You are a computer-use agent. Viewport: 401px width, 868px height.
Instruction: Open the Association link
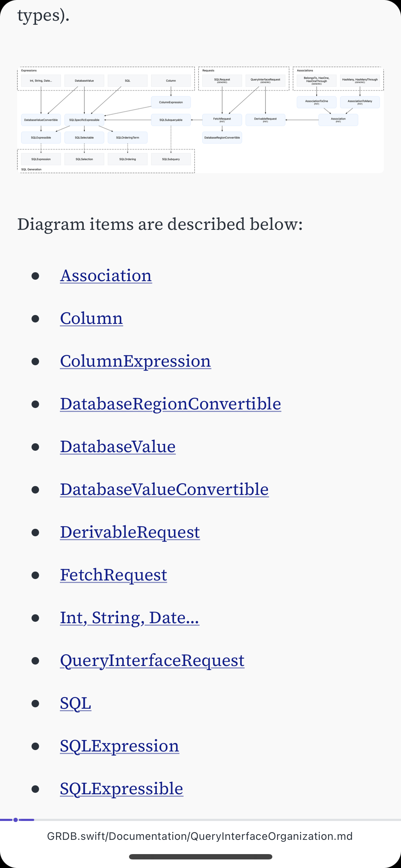click(106, 276)
